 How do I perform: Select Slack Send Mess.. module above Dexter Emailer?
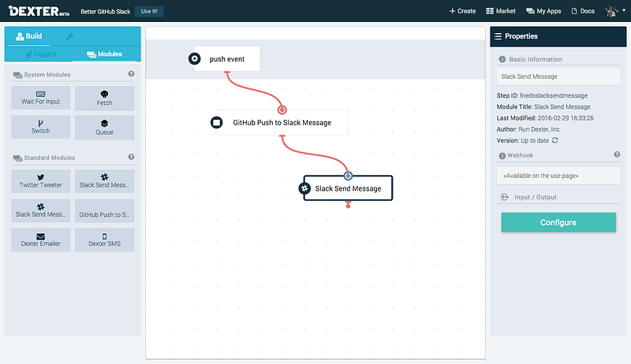click(x=41, y=210)
